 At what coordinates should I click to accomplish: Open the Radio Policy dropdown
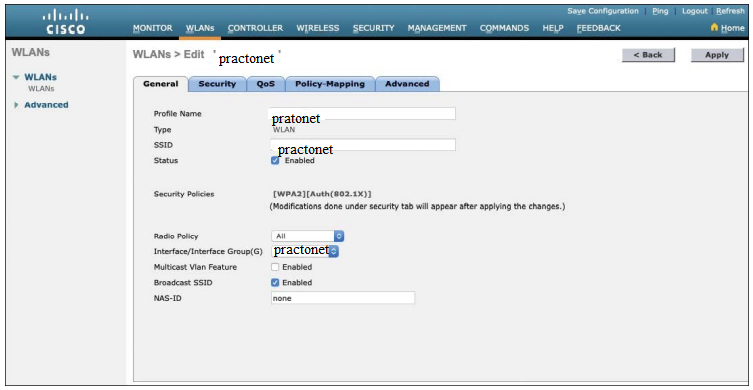[x=307, y=236]
